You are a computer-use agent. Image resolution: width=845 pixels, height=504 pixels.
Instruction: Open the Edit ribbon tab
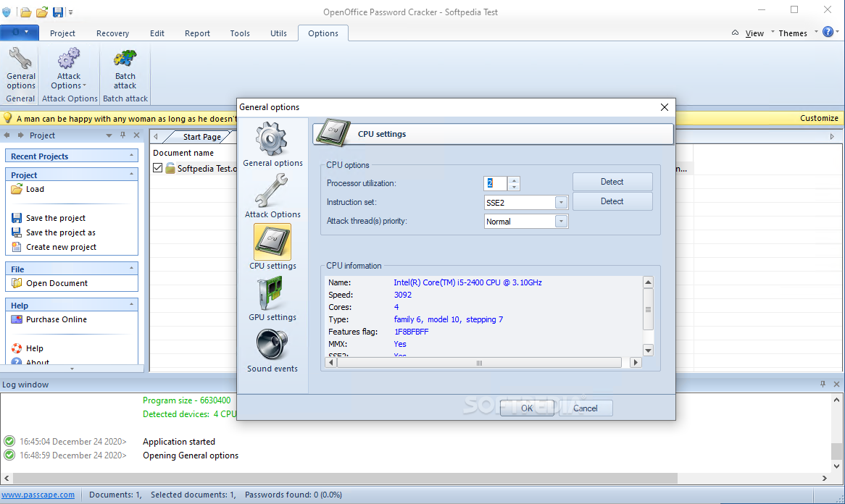click(157, 33)
